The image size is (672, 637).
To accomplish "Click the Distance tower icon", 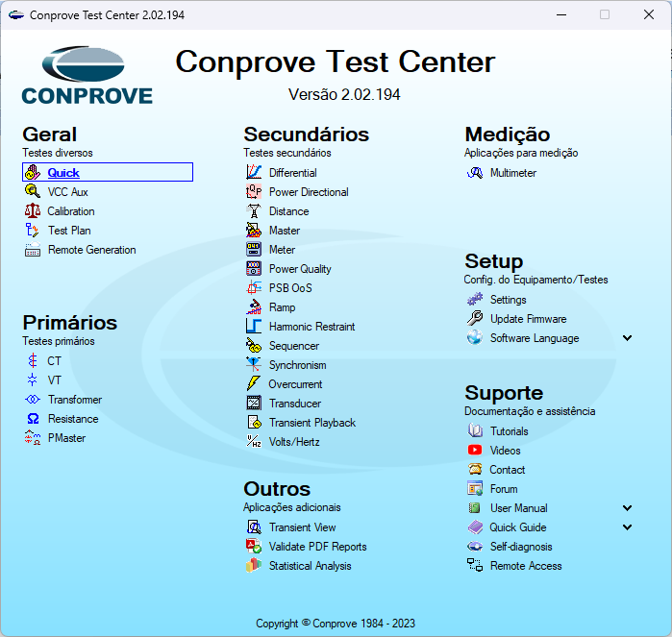I will tap(254, 210).
